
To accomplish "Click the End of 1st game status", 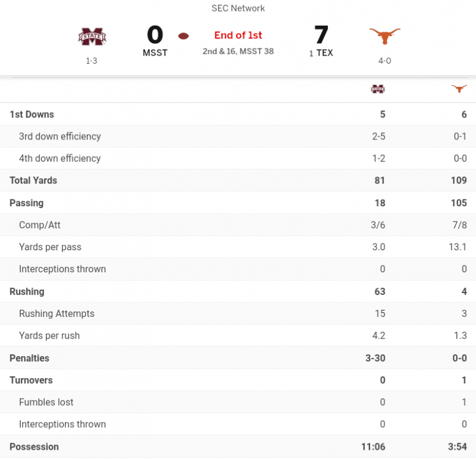I will [x=238, y=35].
